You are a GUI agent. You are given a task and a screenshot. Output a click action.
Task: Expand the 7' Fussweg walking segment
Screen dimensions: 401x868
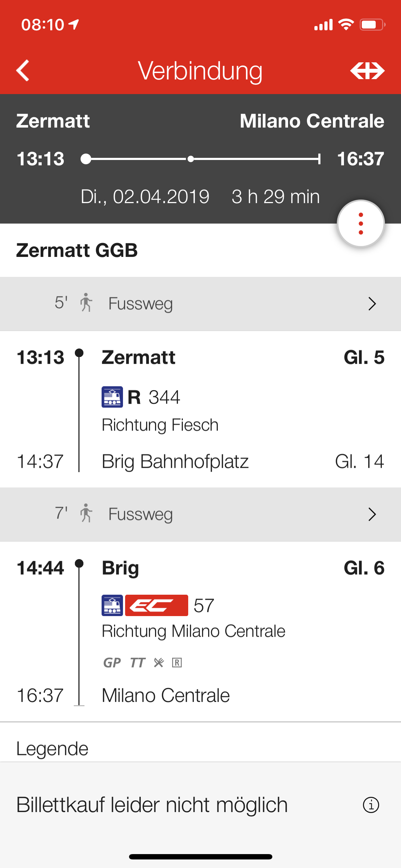click(200, 514)
